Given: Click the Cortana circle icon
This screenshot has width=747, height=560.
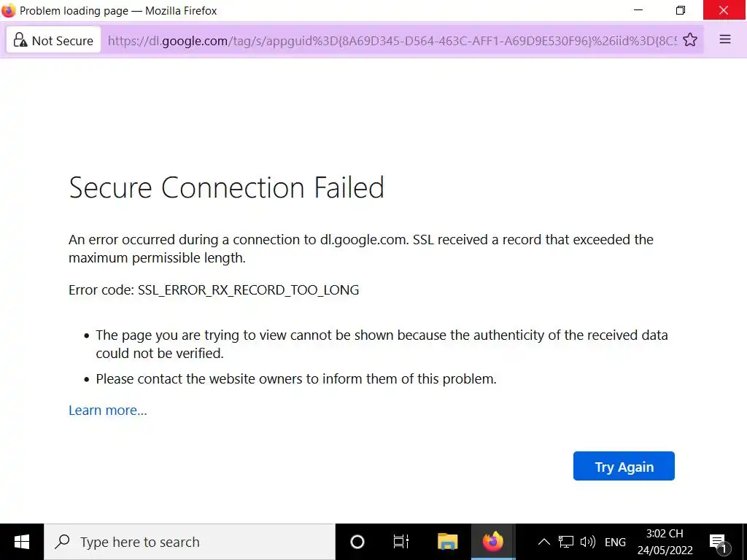Looking at the screenshot, I should point(357,542).
